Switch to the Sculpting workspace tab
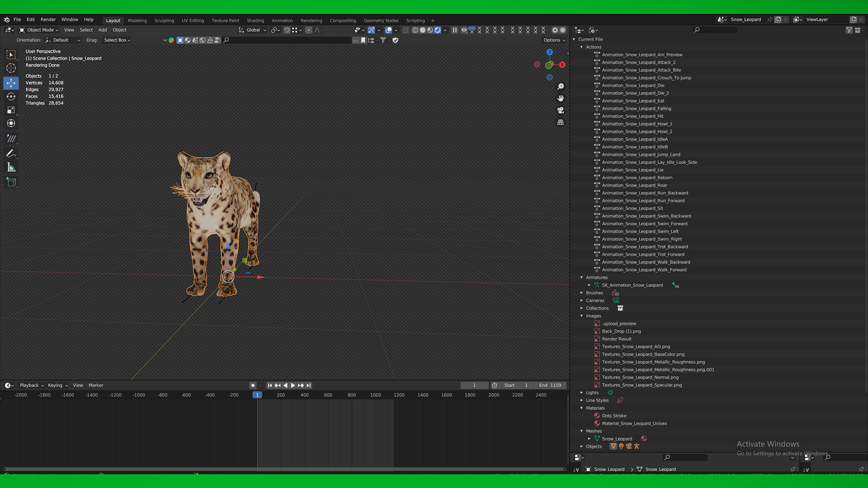Image resolution: width=868 pixels, height=488 pixels. (x=164, y=20)
